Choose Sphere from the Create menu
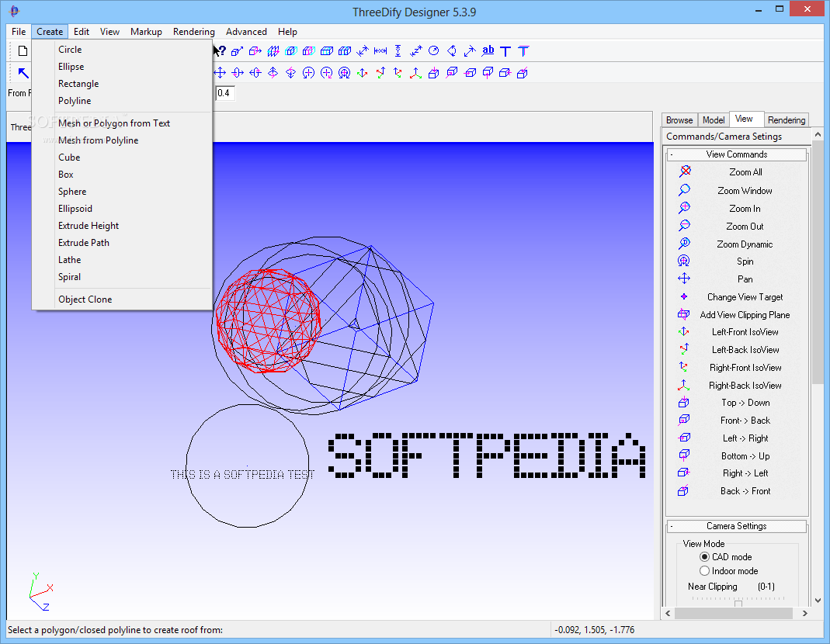Image resolution: width=830 pixels, height=644 pixels. pyautogui.click(x=72, y=192)
